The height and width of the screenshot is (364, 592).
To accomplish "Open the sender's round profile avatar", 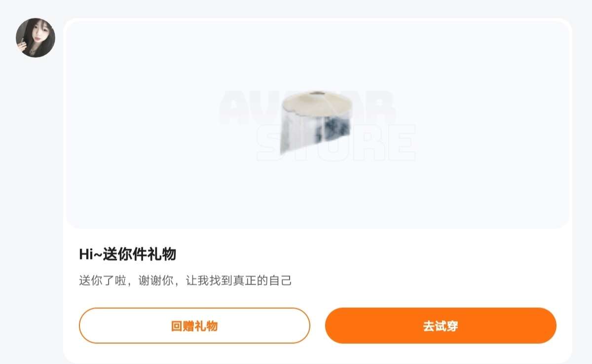I will point(36,38).
